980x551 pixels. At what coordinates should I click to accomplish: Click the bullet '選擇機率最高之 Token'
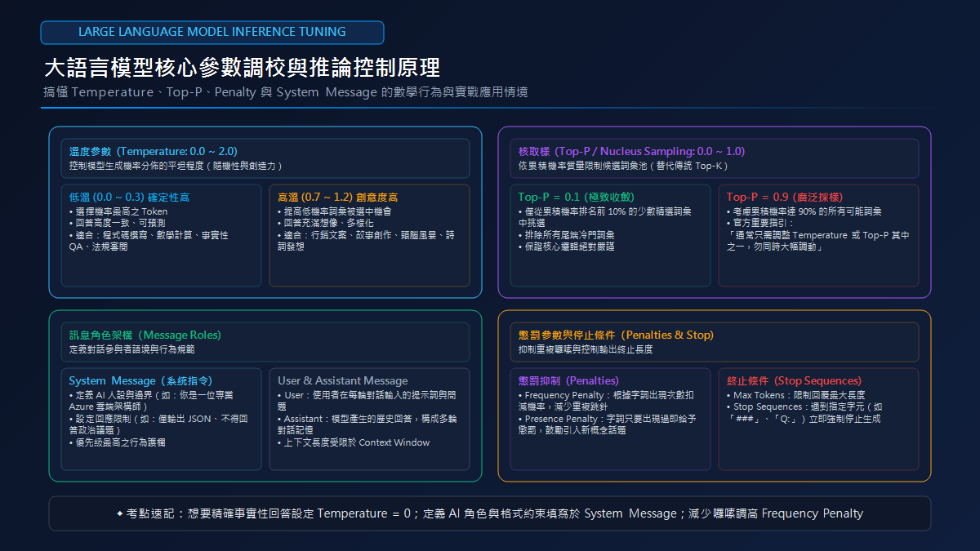click(x=118, y=211)
